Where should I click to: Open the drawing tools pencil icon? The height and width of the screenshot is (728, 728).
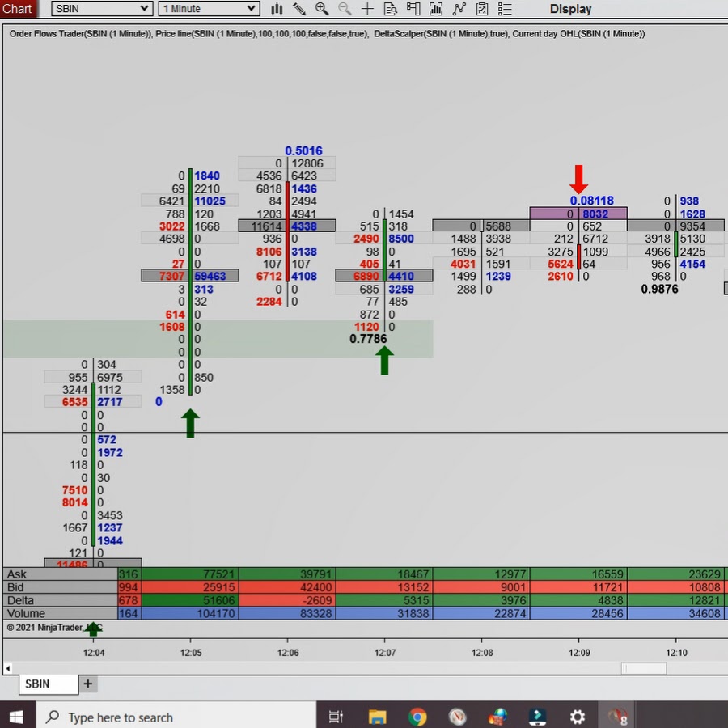299,9
